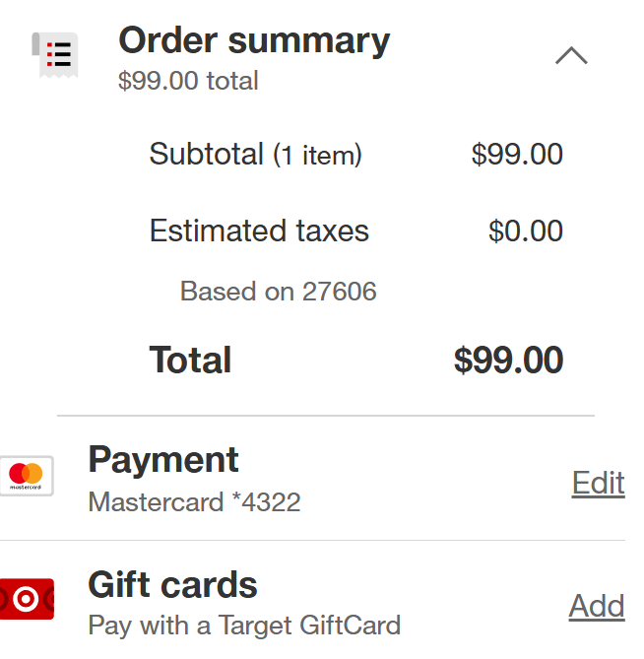Click the Order summary heading
This screenshot has width=644, height=659.
pyautogui.click(x=254, y=40)
